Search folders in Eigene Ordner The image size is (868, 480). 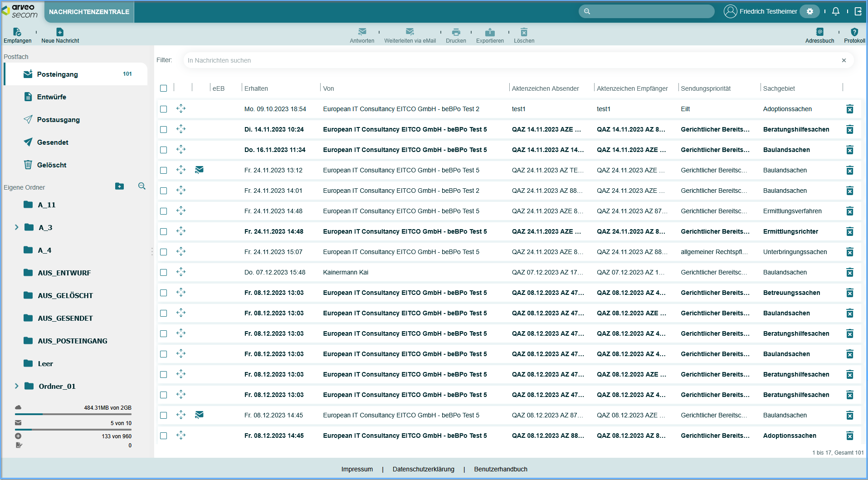pos(142,186)
